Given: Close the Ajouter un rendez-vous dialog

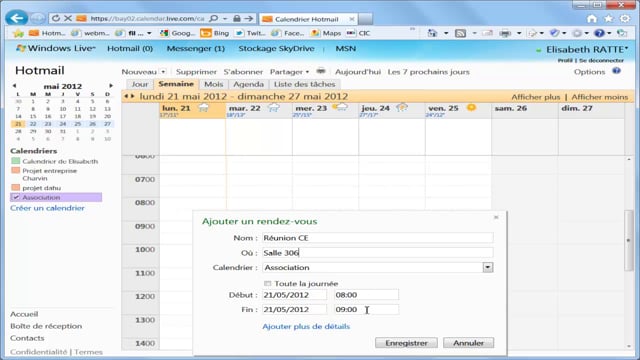Looking at the screenshot, I should (x=496, y=217).
